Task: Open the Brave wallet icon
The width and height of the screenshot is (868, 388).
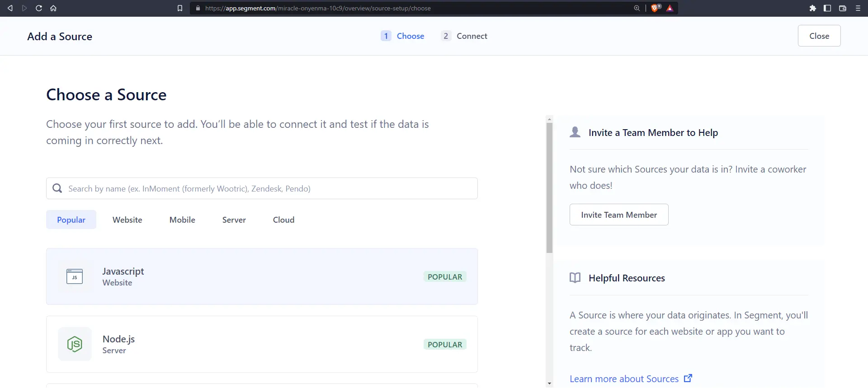Action: pyautogui.click(x=843, y=8)
